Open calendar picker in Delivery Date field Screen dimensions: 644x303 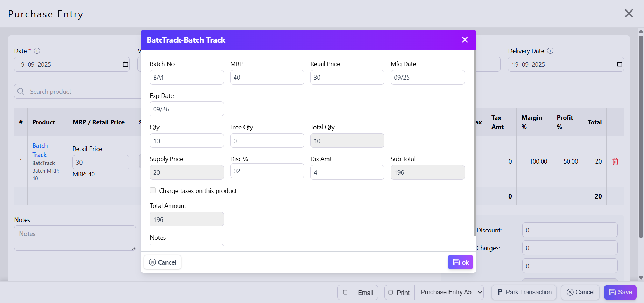tap(620, 64)
